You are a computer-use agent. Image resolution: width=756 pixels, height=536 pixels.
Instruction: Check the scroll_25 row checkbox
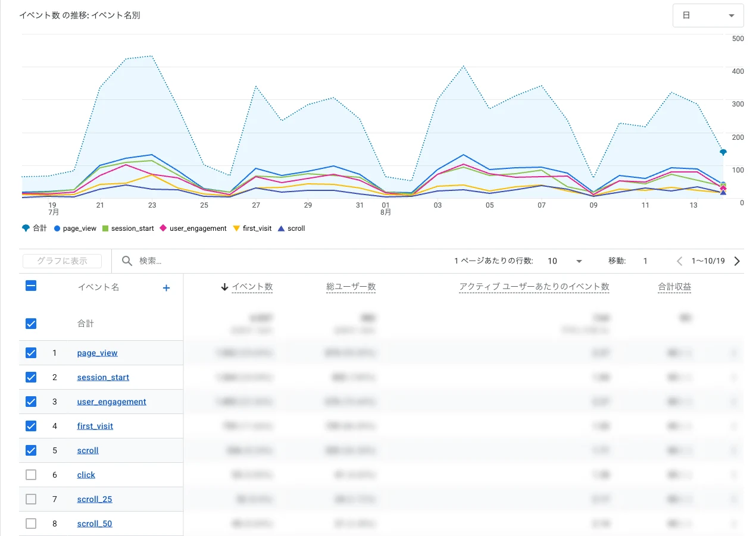pos(31,499)
